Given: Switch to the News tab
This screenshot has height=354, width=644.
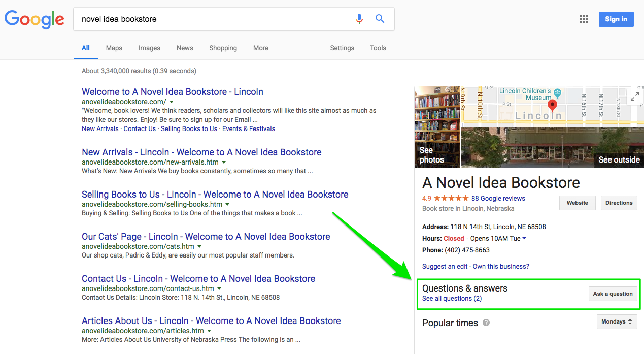Looking at the screenshot, I should click(185, 48).
